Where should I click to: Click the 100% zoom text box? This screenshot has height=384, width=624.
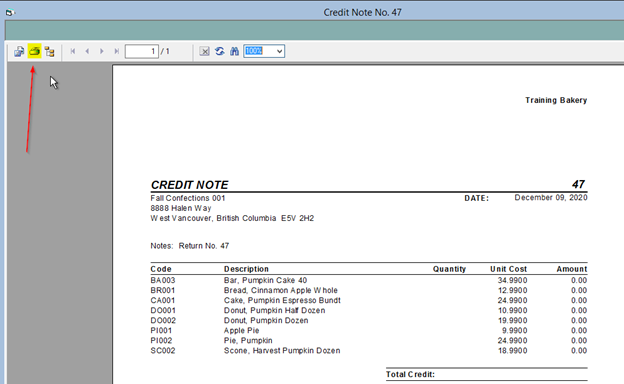click(259, 51)
